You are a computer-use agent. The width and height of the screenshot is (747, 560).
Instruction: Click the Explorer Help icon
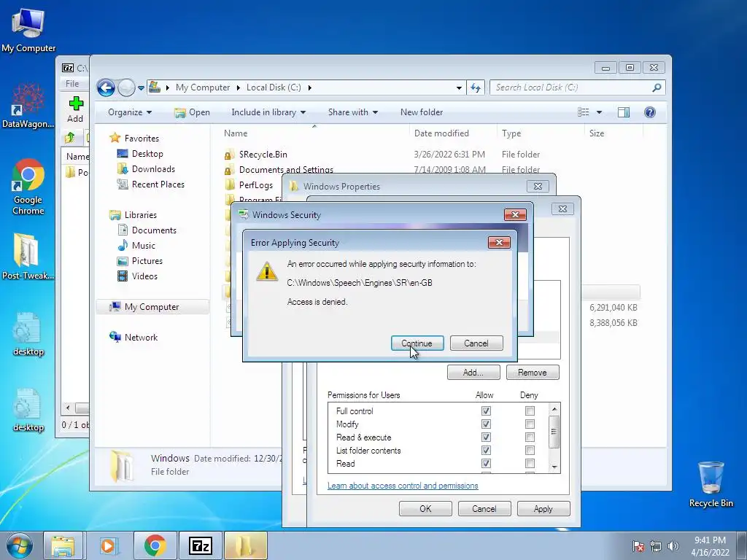[x=650, y=112]
